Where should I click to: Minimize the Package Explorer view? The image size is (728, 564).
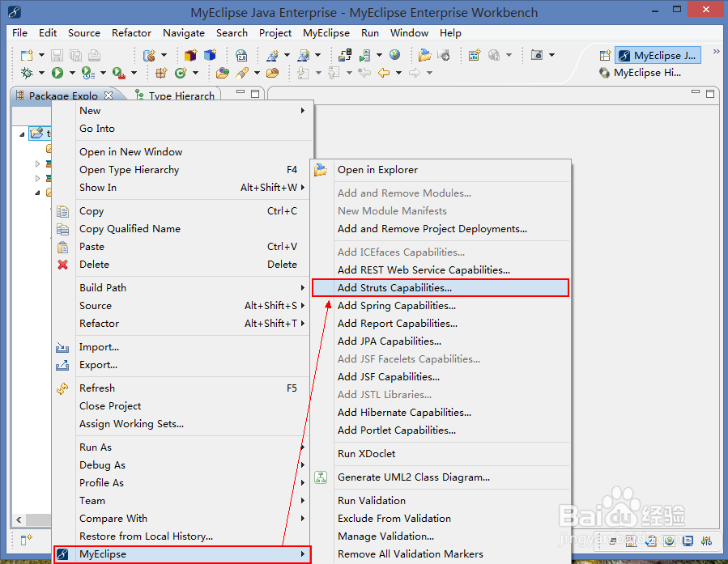240,92
